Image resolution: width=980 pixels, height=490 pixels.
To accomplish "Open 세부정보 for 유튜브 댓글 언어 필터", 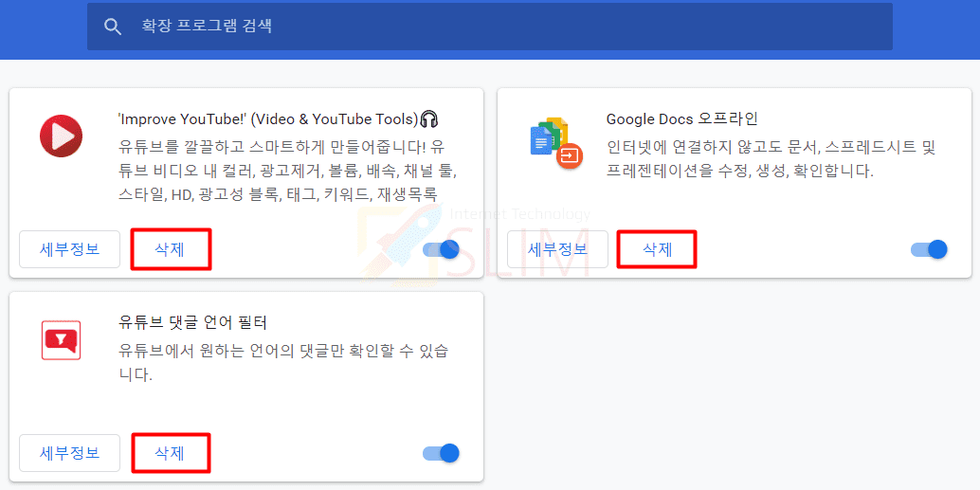I will pyautogui.click(x=69, y=452).
